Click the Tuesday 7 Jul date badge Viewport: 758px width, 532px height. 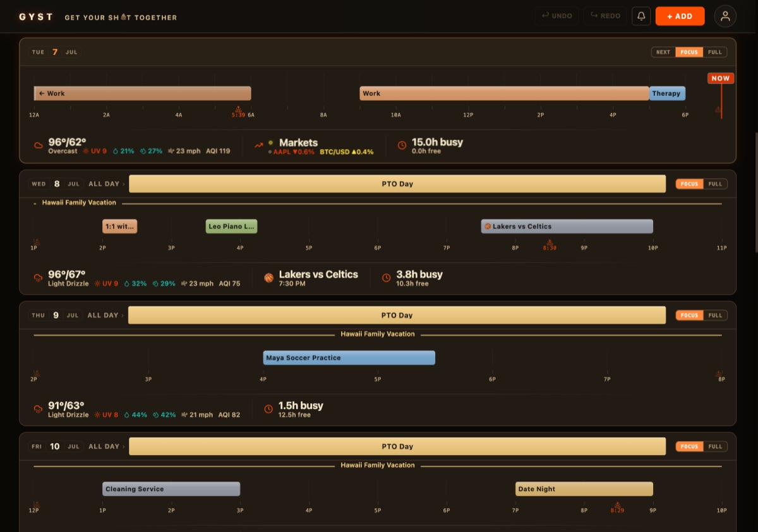55,52
